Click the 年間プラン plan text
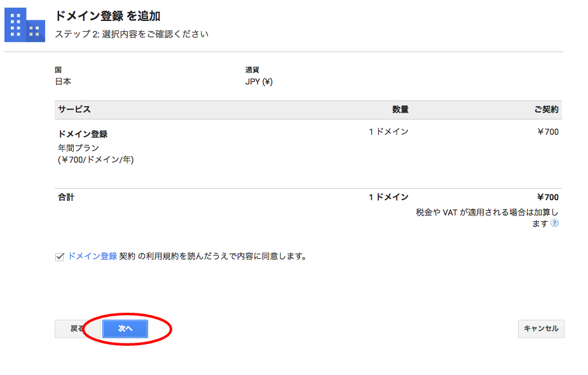The image size is (588, 375). 78,147
